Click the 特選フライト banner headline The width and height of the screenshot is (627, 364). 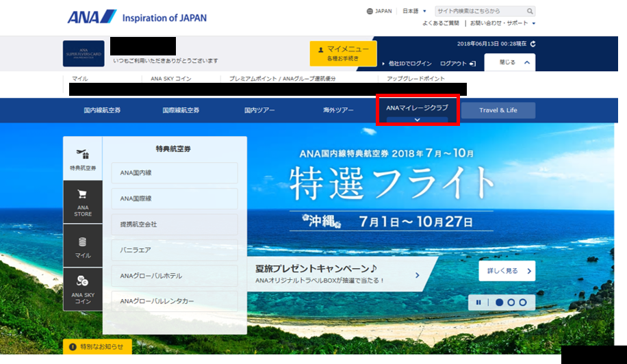[392, 183]
